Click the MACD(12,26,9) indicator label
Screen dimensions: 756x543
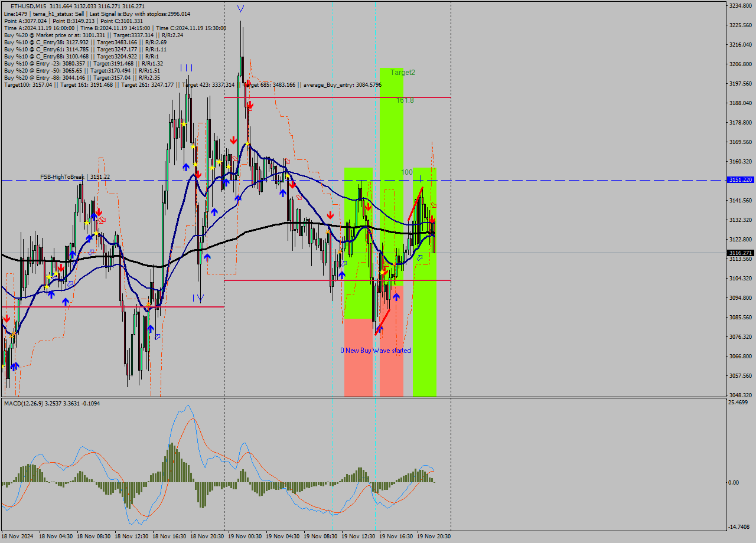coord(52,403)
